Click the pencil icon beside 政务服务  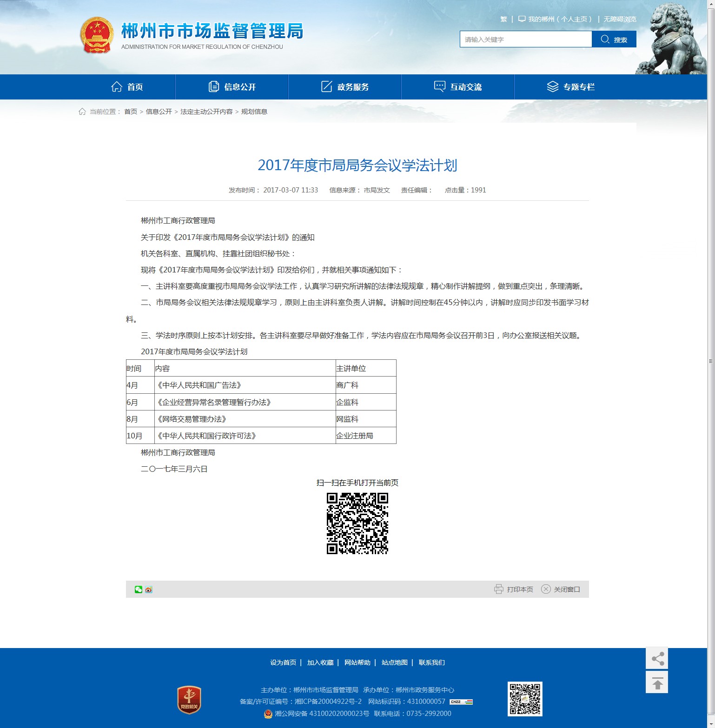[327, 87]
